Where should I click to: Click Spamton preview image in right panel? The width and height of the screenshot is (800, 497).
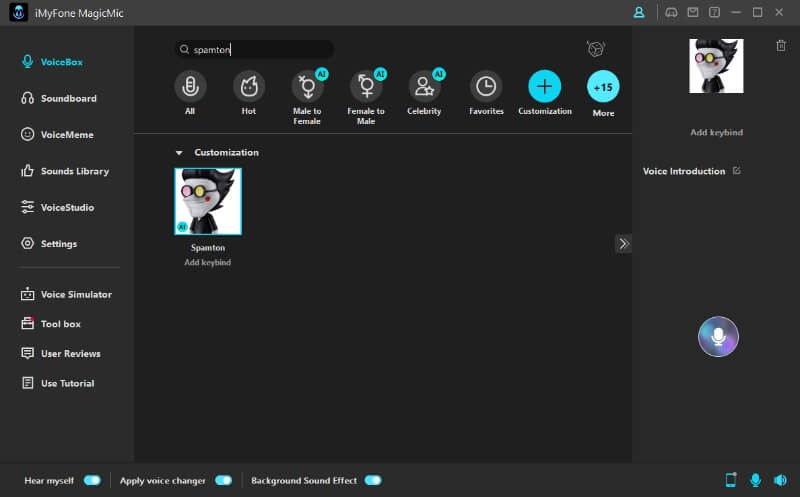(716, 66)
